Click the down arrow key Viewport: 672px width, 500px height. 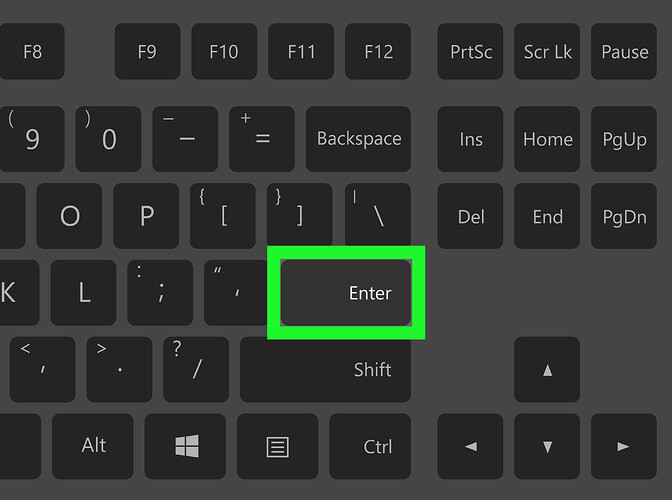point(547,446)
